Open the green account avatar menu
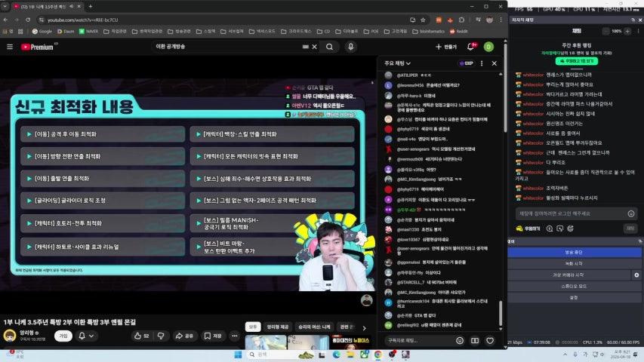This screenshot has height=362, width=644. click(488, 47)
